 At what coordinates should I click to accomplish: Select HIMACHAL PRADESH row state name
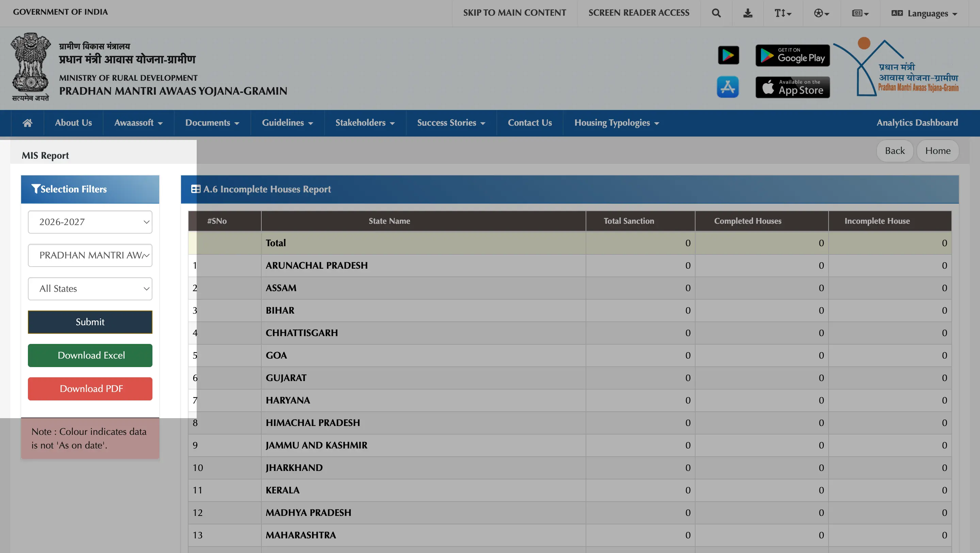coord(313,423)
